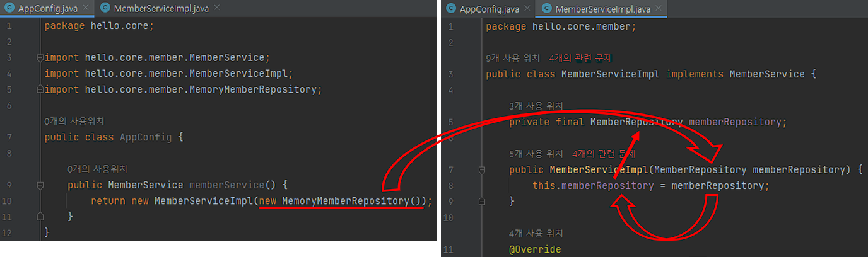The height and width of the screenshot is (257, 868).
Task: Click line number 11 in right editor gutter
Action: 449,250
